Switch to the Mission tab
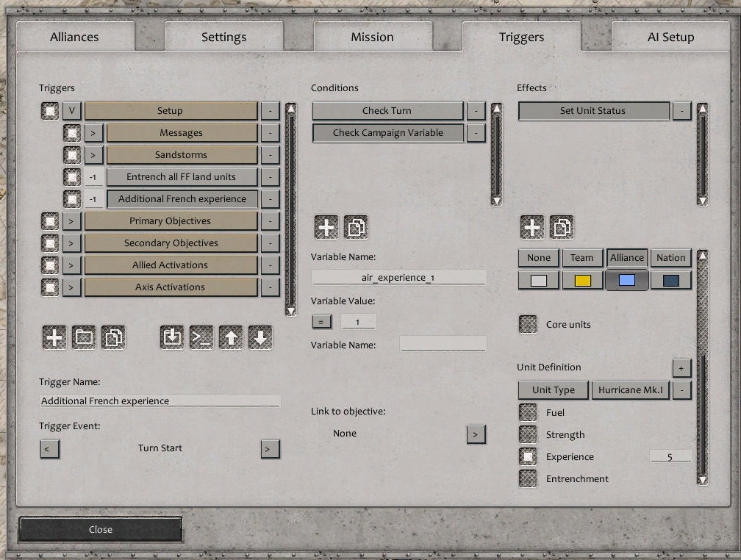This screenshot has width=741, height=560. pyautogui.click(x=372, y=37)
